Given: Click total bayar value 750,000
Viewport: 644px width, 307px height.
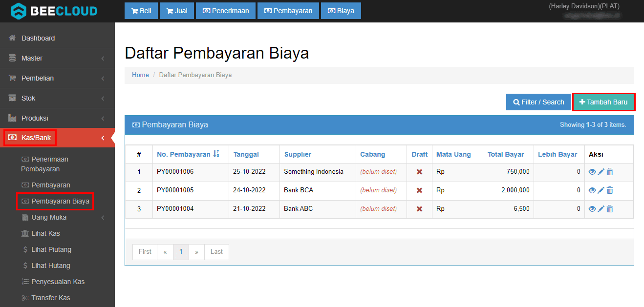Looking at the screenshot, I should 518,172.
